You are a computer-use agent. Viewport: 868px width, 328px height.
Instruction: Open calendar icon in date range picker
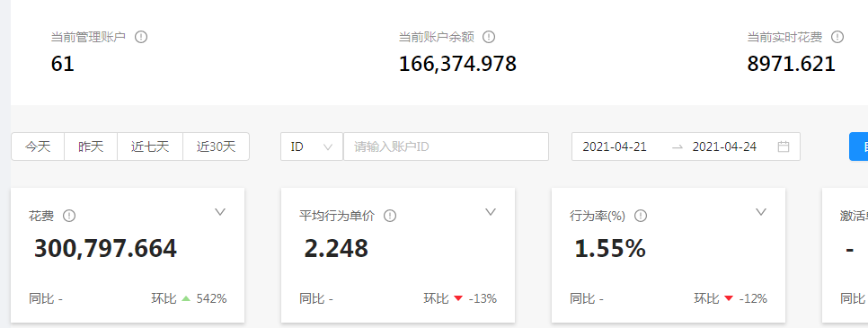tap(784, 146)
